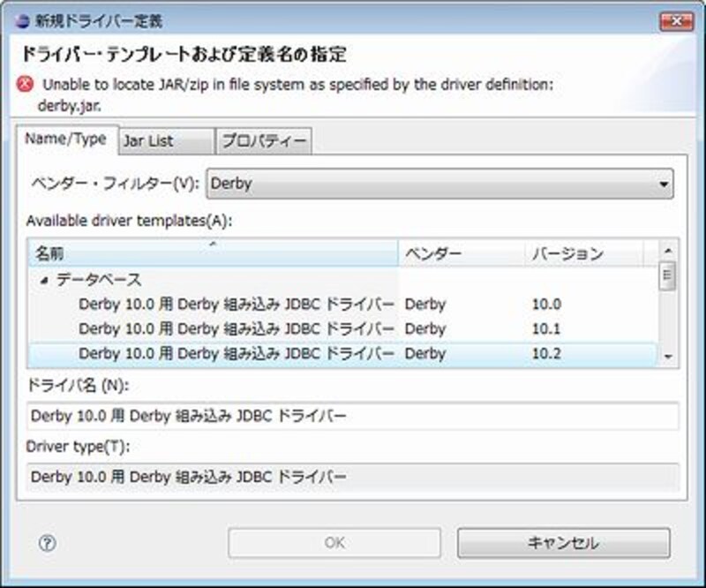706x588 pixels.
Task: Click the キャンセル button
Action: coord(564,543)
